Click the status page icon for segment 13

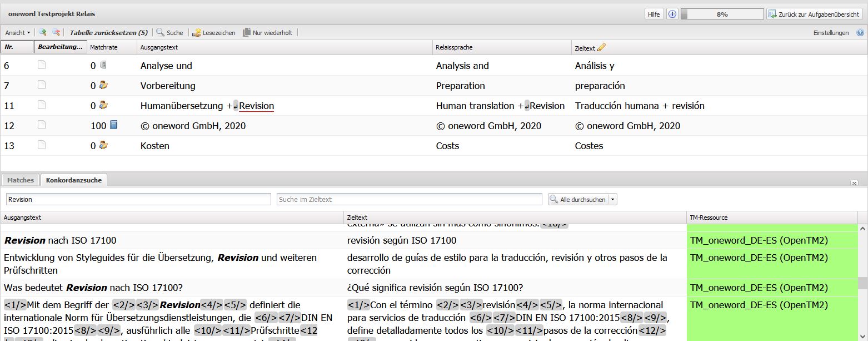(x=42, y=145)
